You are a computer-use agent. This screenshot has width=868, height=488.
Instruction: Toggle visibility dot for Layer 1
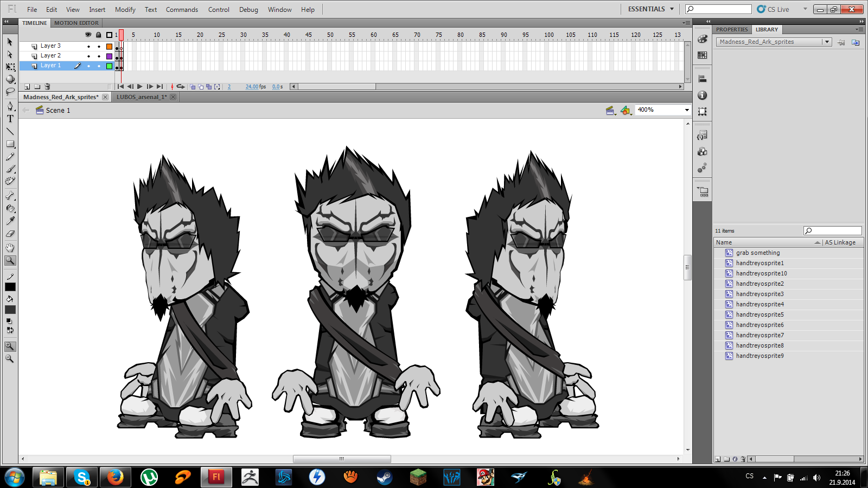click(x=88, y=66)
